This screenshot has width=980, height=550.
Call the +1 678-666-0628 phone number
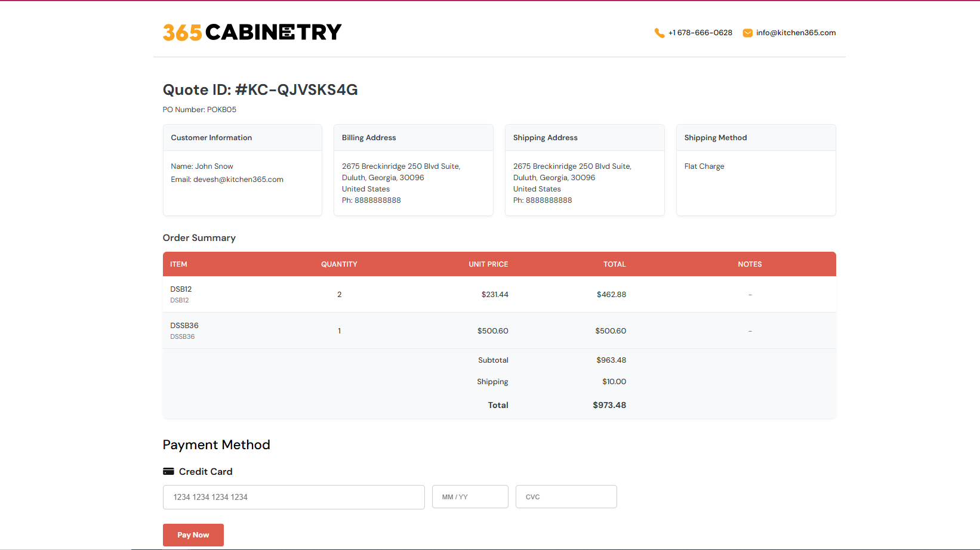click(x=700, y=33)
